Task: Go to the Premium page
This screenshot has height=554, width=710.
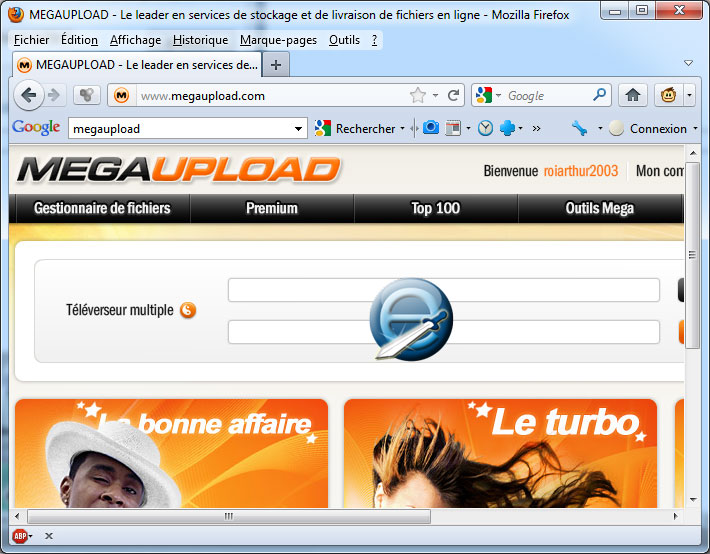Action: tap(272, 208)
